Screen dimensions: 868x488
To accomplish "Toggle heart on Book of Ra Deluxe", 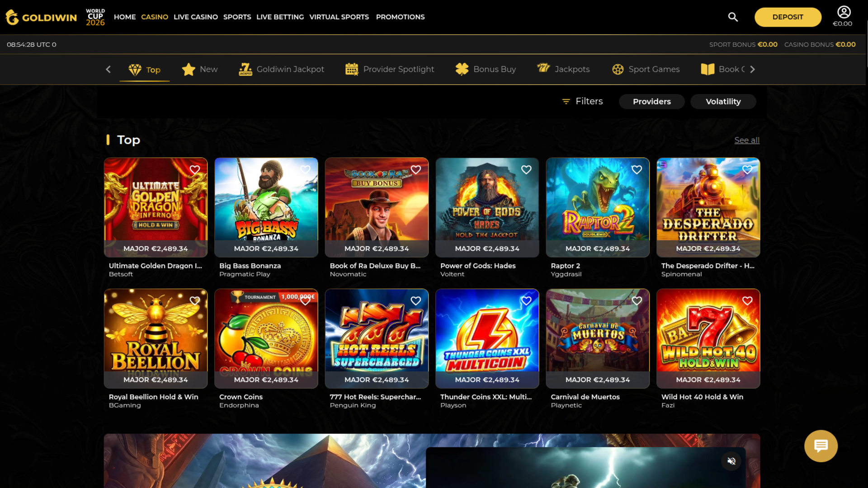I will coord(415,170).
